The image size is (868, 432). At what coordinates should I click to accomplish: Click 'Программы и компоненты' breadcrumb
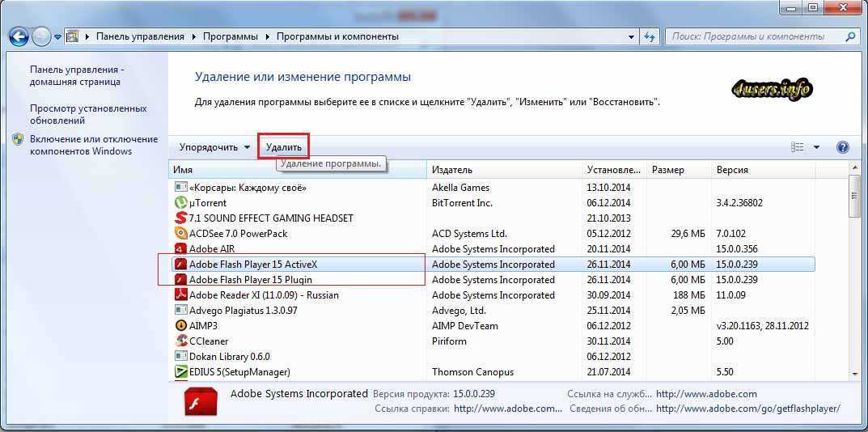pos(337,36)
